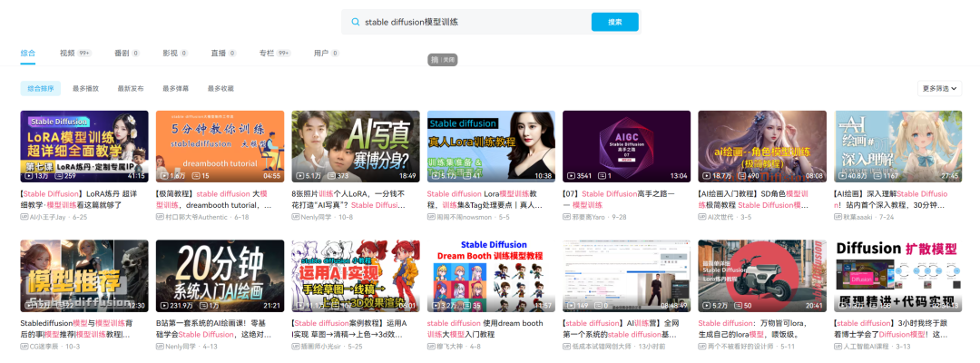Open the 真人Lora训练教程 thumbnail

[x=491, y=146]
